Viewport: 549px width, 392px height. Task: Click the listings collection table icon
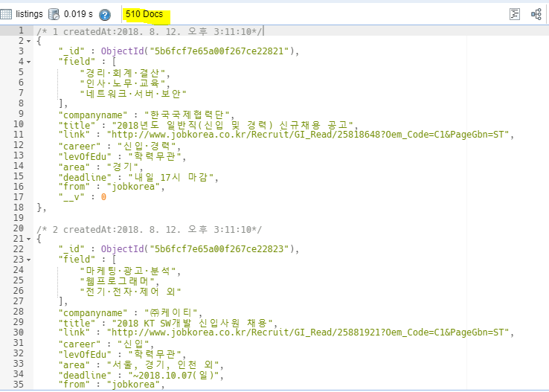tap(7, 14)
